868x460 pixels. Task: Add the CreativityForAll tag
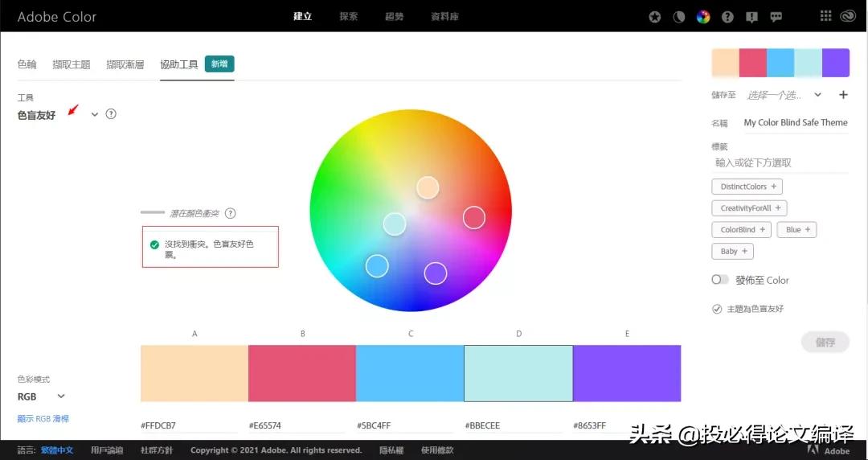coord(749,208)
